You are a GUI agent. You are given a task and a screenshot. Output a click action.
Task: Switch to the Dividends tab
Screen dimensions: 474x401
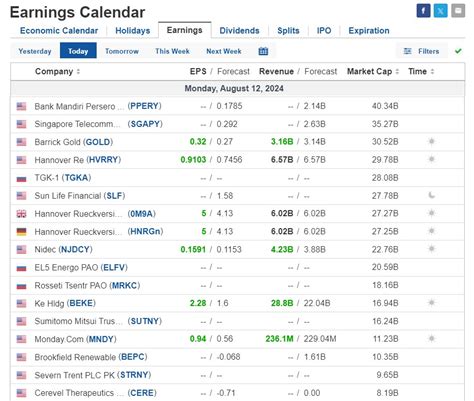[x=239, y=31]
